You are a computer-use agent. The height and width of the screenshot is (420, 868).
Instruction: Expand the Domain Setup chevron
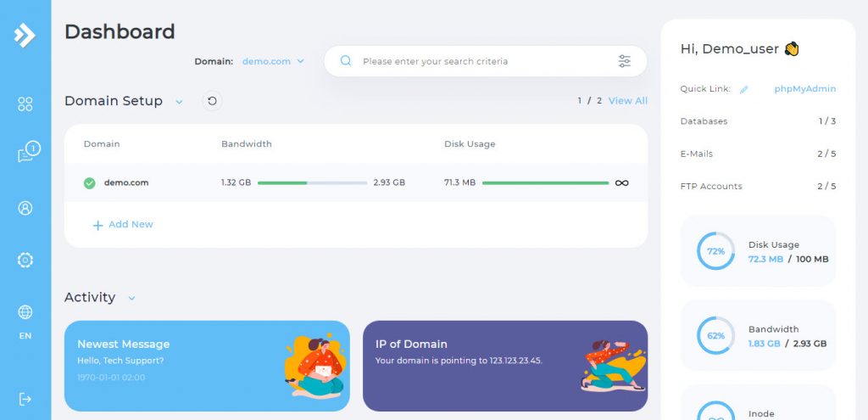(x=179, y=102)
